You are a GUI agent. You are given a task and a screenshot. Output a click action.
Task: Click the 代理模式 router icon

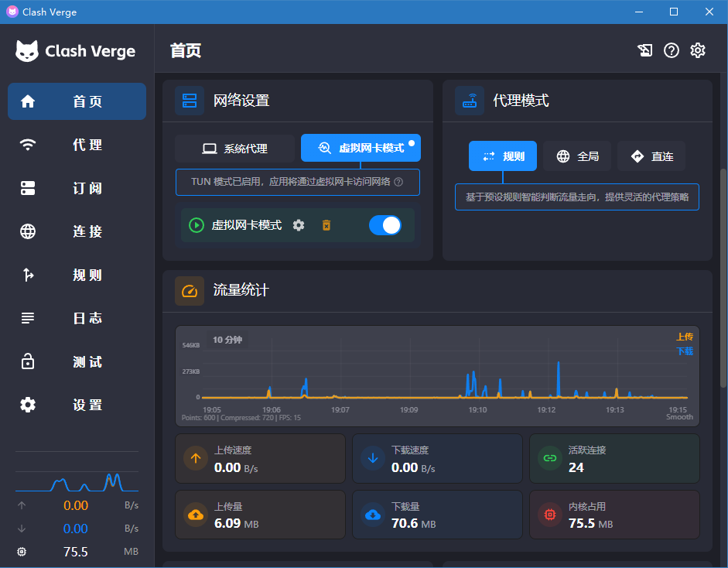pyautogui.click(x=470, y=101)
